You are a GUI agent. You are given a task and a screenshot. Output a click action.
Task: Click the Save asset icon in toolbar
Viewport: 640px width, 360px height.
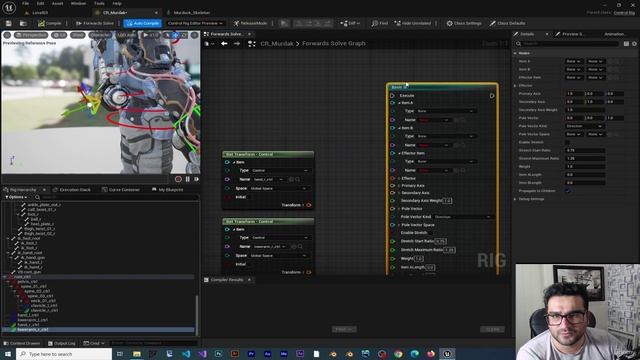click(9, 23)
